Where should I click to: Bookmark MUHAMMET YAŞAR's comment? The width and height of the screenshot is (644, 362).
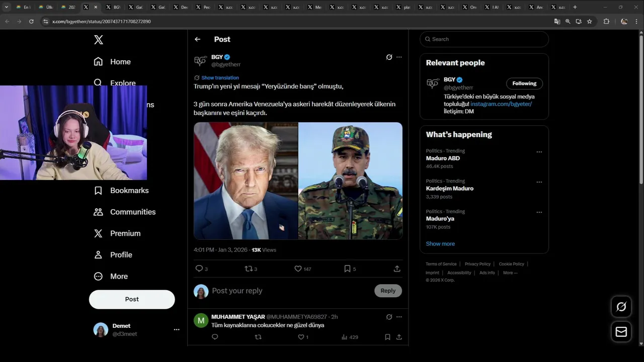coord(387,337)
